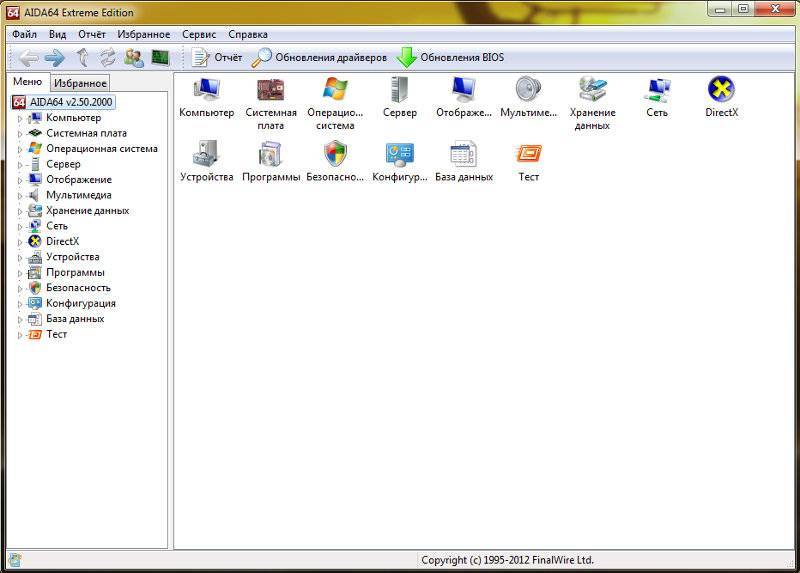Screen dimensions: 800x573
Task: Switch to the Избранное sidebar tab
Action: (80, 83)
